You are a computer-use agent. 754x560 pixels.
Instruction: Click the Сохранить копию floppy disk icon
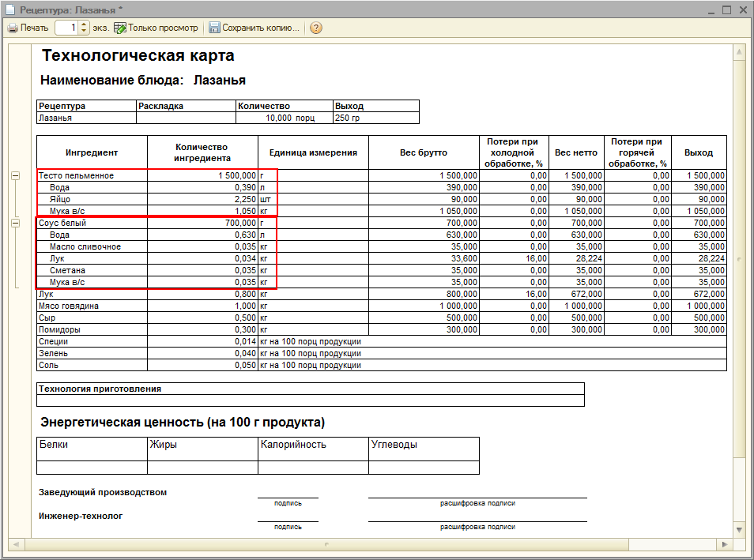pos(214,28)
